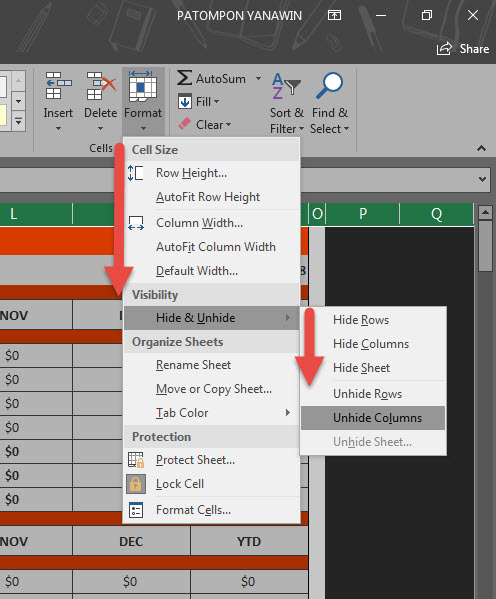Click the Delete cells icon
The height and width of the screenshot is (599, 496).
[x=100, y=86]
